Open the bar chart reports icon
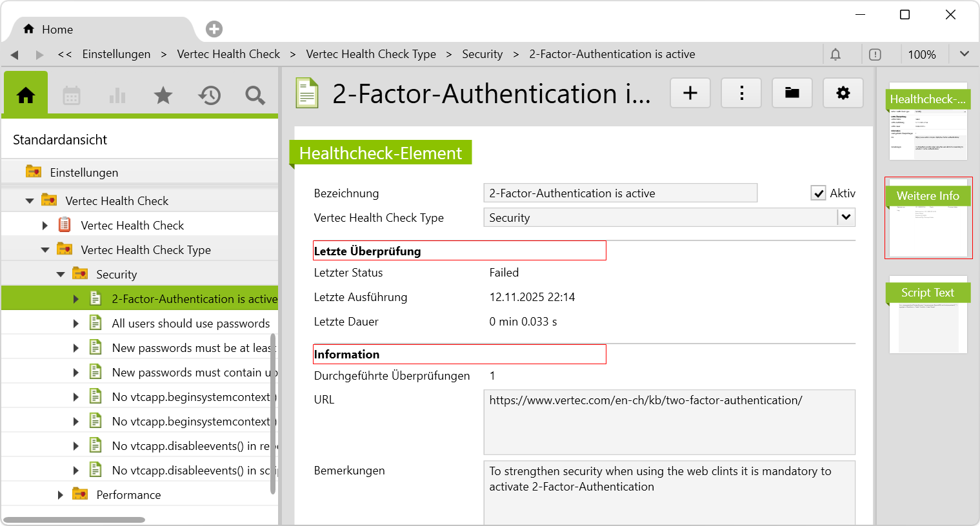 click(117, 96)
